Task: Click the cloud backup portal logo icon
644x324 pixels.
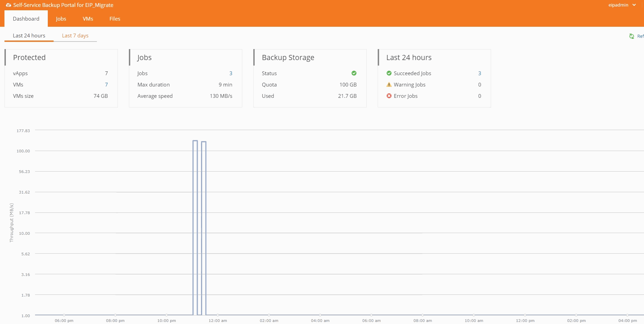Action: pyautogui.click(x=9, y=5)
